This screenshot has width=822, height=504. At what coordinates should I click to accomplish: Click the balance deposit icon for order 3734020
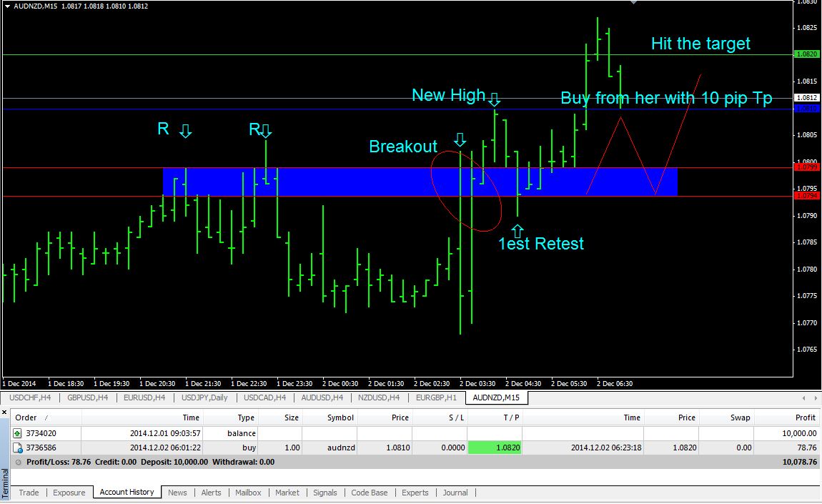18,433
